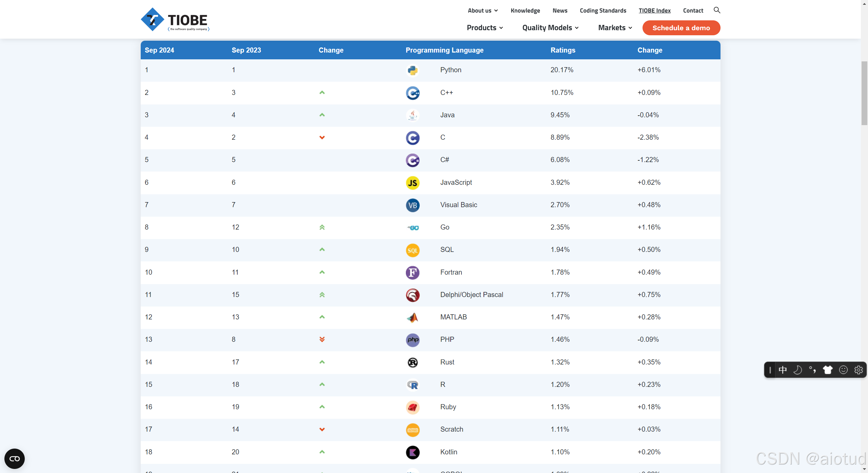Toggle Chinese input mode in IME toolbar

(x=783, y=370)
